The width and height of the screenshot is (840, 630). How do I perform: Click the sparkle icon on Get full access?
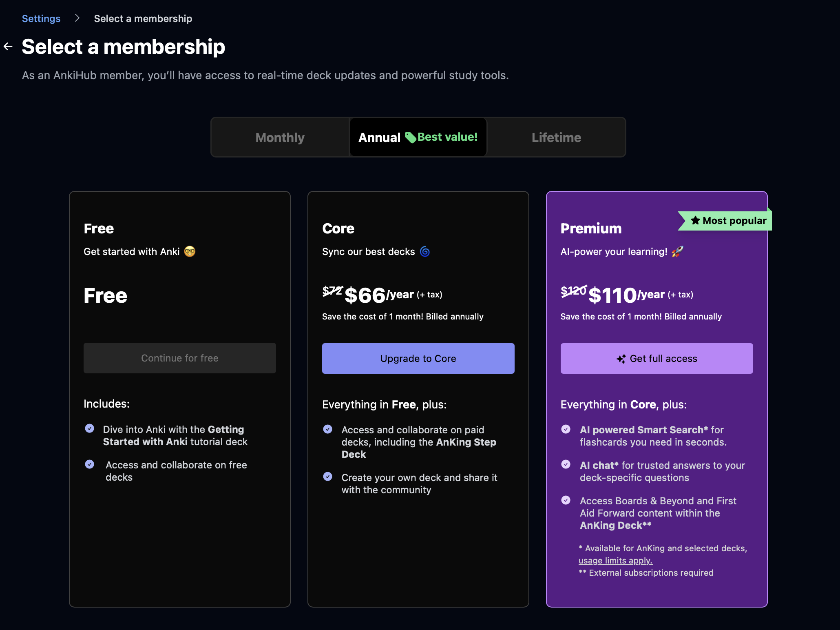[x=621, y=359]
